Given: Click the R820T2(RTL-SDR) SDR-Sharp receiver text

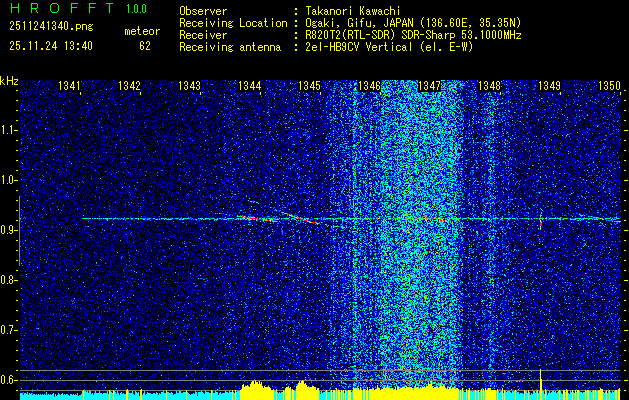Looking at the screenshot, I should (x=413, y=35).
